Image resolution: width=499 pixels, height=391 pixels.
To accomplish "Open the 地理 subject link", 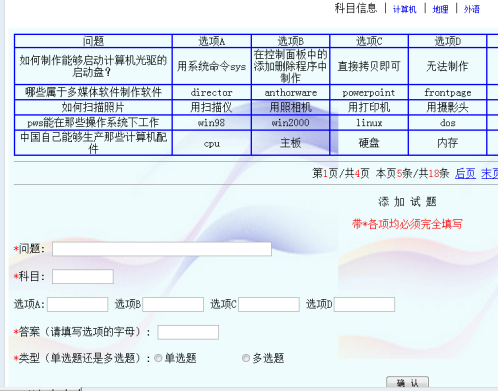I will [x=440, y=9].
